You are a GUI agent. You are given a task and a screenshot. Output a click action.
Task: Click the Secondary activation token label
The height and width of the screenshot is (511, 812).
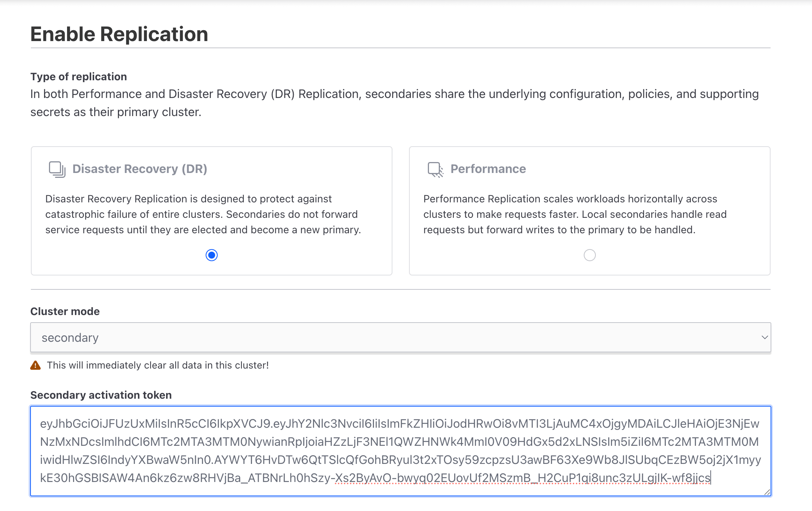tap(101, 395)
